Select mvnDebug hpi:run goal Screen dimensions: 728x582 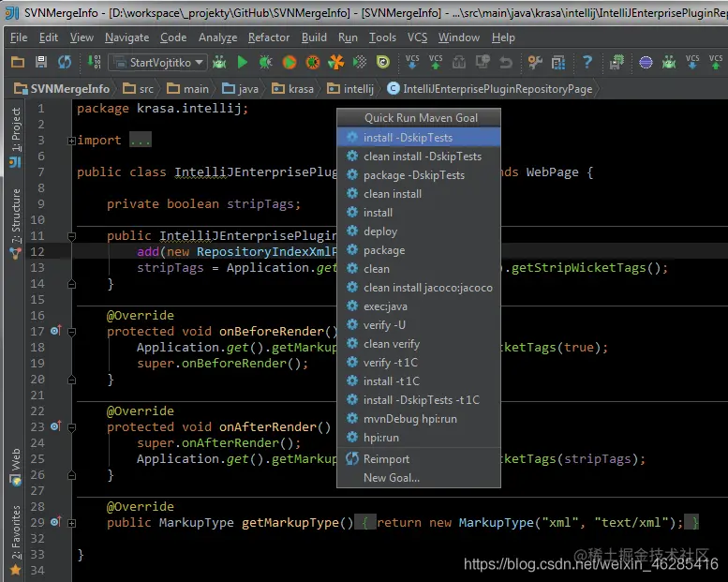pos(419,419)
